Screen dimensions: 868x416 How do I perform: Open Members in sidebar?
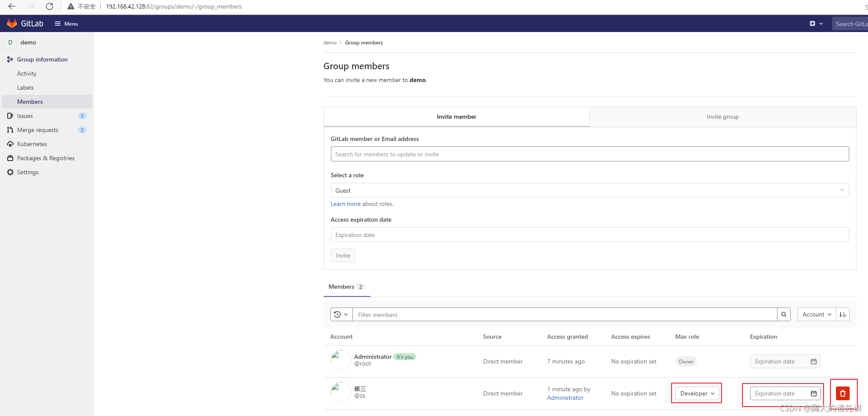[x=47, y=102]
